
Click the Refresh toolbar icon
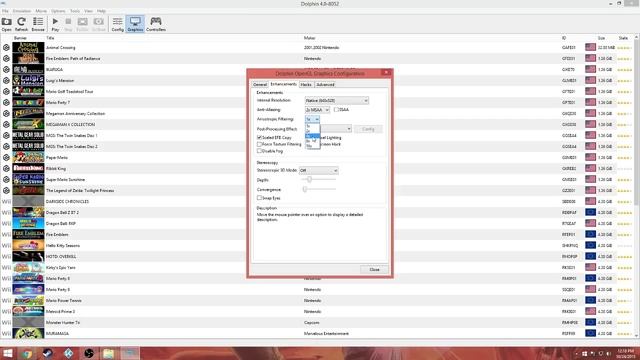coord(21,24)
